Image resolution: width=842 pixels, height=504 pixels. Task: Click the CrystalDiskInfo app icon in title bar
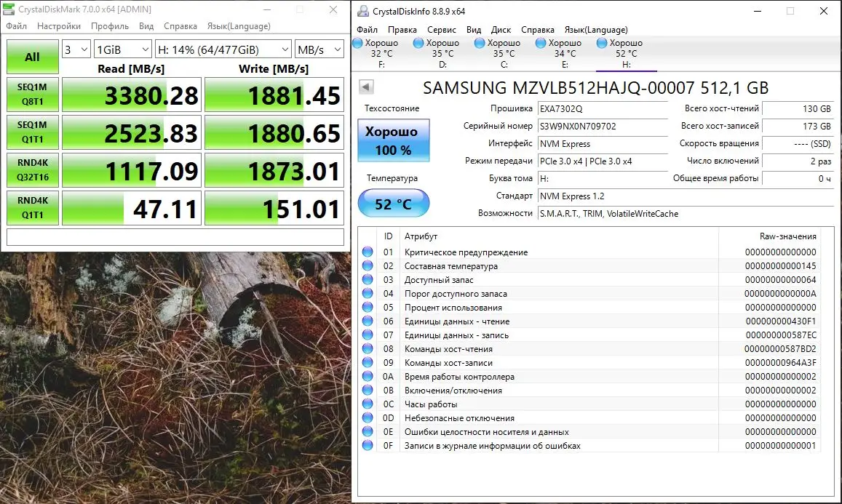[364, 11]
